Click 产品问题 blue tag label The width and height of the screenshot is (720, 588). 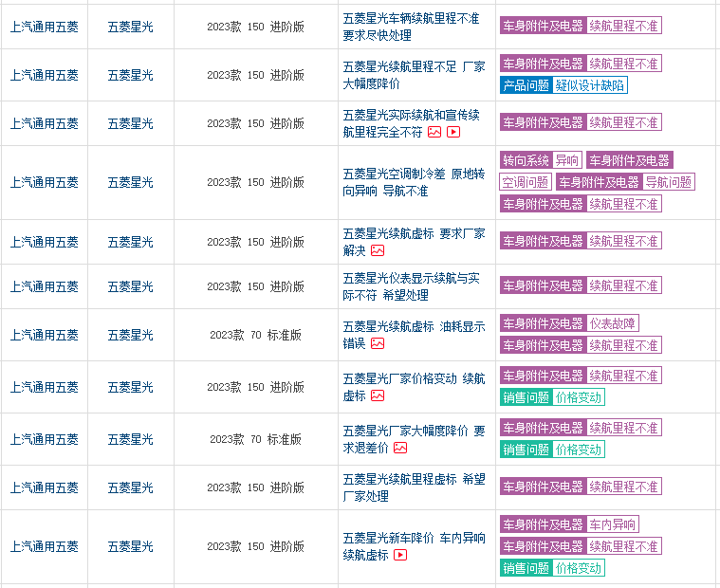click(x=526, y=85)
